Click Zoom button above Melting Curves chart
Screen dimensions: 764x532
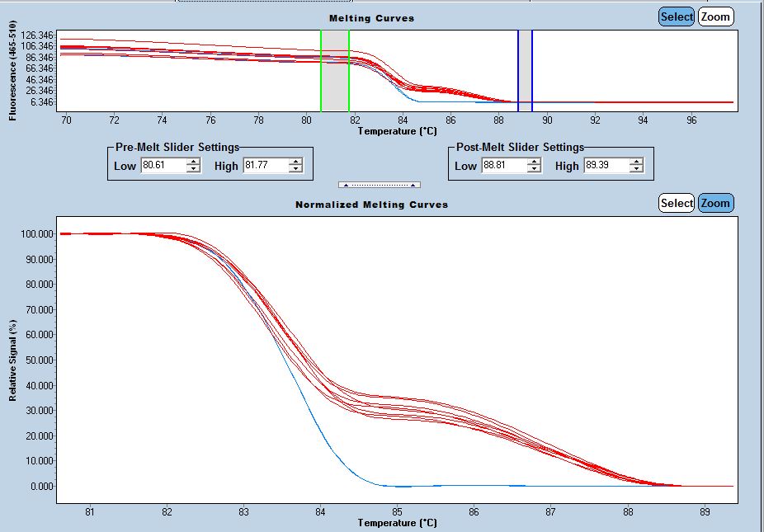coord(715,16)
